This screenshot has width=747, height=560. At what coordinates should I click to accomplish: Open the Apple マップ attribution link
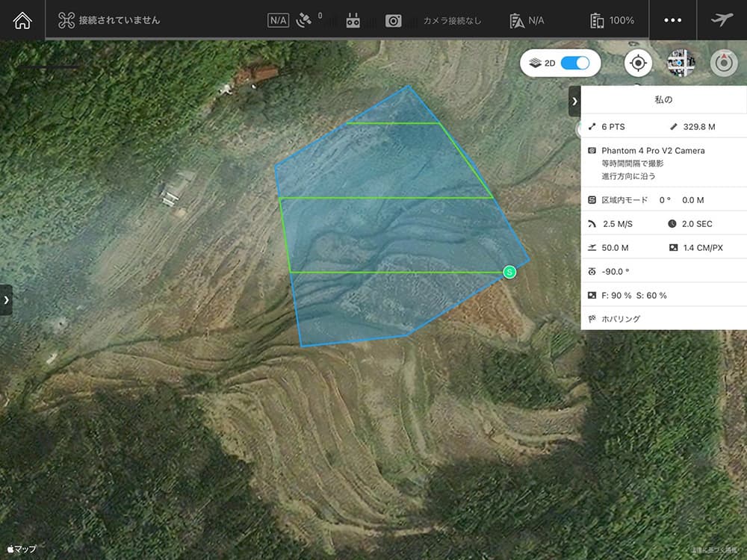tap(22, 549)
